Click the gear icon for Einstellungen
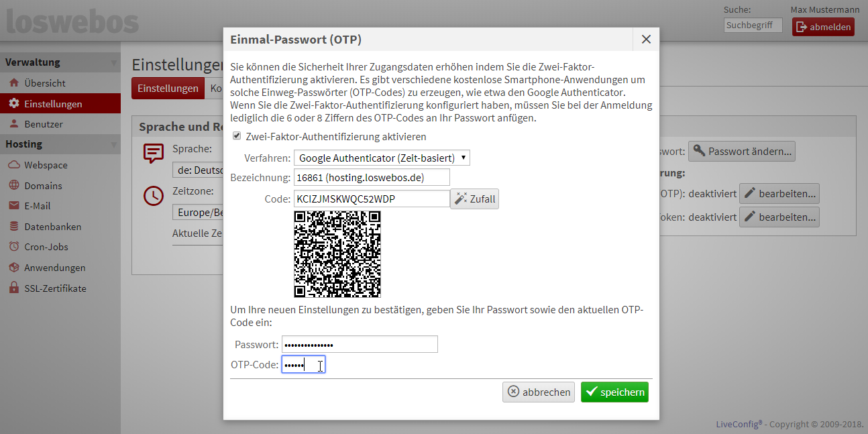Screen dimensions: 868x434 tap(13, 104)
